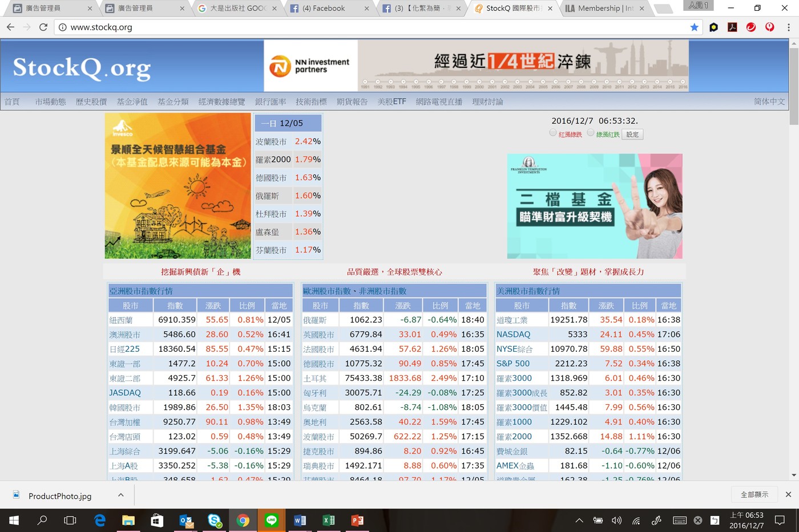Click the blue bookmark star

point(695,27)
